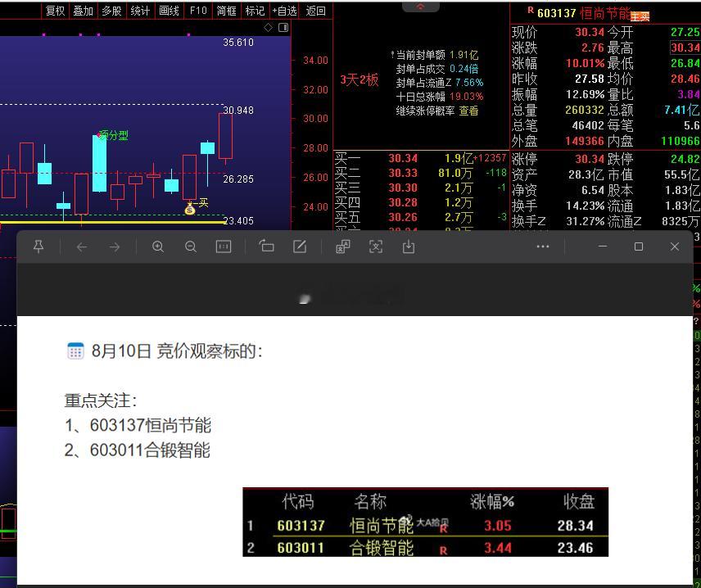This screenshot has width=701, height=588.
Task: Maximize the image viewer window
Action: coord(639,247)
